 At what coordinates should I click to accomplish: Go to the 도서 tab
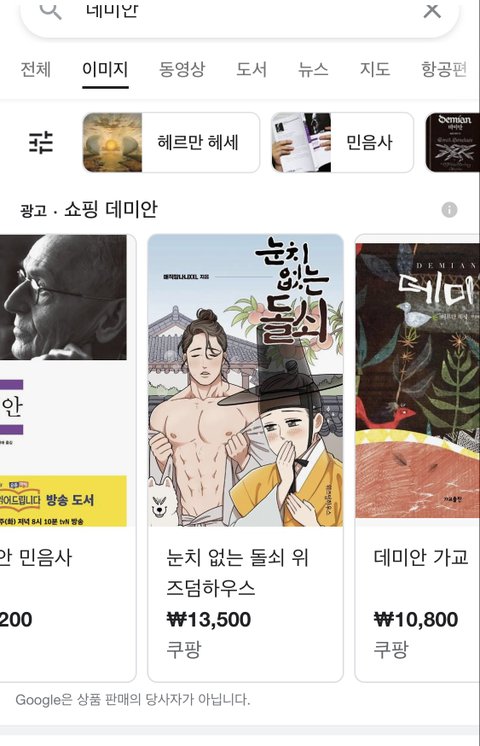pos(252,69)
